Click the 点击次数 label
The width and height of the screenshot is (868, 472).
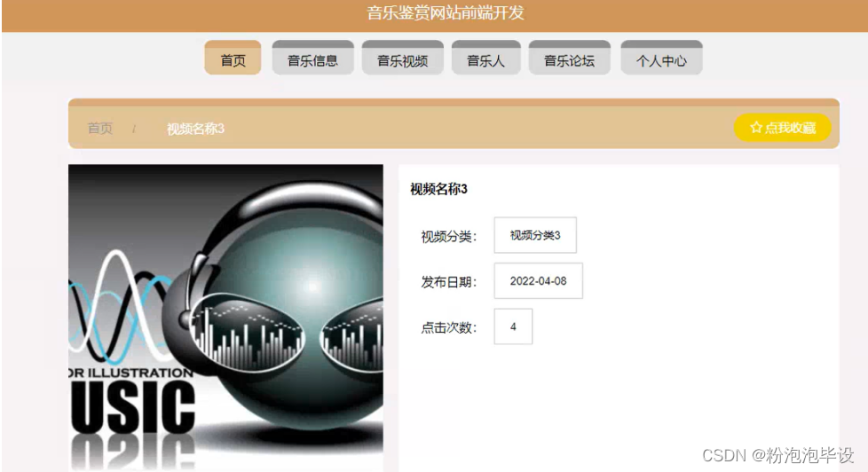448,327
